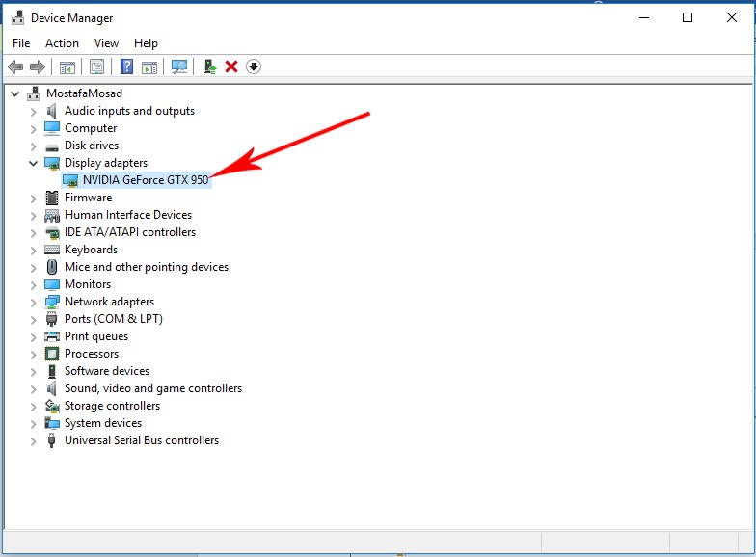The width and height of the screenshot is (756, 557).
Task: Select the MostafaMosad computer name
Action: pos(85,93)
